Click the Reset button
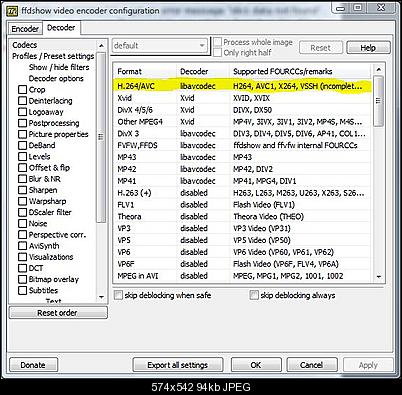The width and height of the screenshot is (402, 395). coord(321,48)
